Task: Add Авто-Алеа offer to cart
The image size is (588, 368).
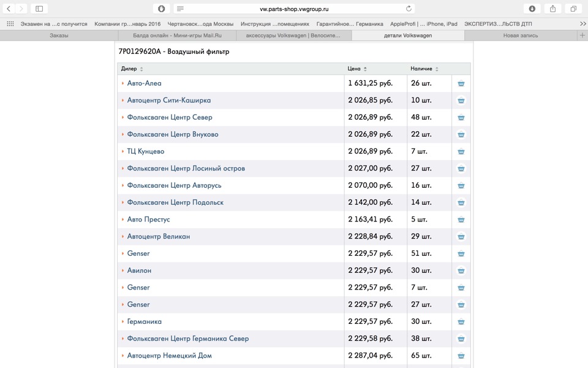Action: 461,83
